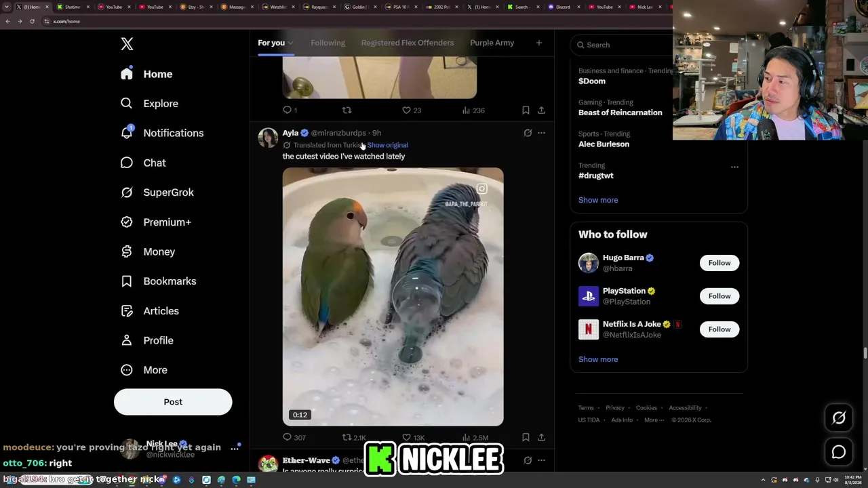868x488 pixels.
Task: Open the Terms footer link
Action: pos(586,408)
